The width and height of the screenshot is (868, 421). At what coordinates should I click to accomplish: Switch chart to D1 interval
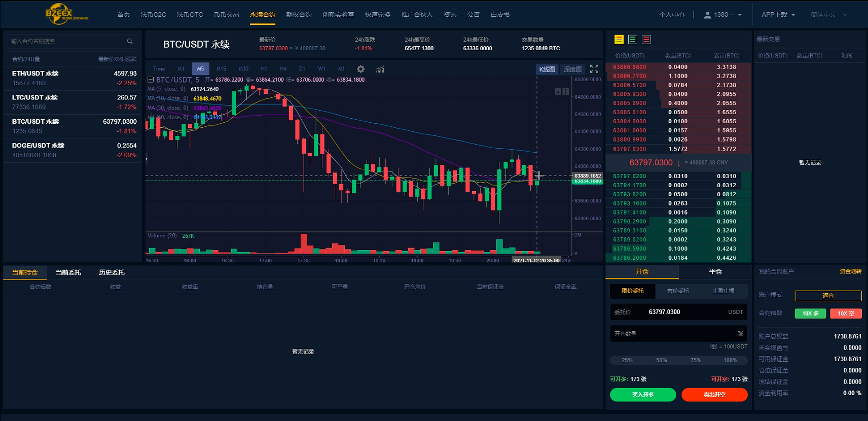click(x=302, y=69)
